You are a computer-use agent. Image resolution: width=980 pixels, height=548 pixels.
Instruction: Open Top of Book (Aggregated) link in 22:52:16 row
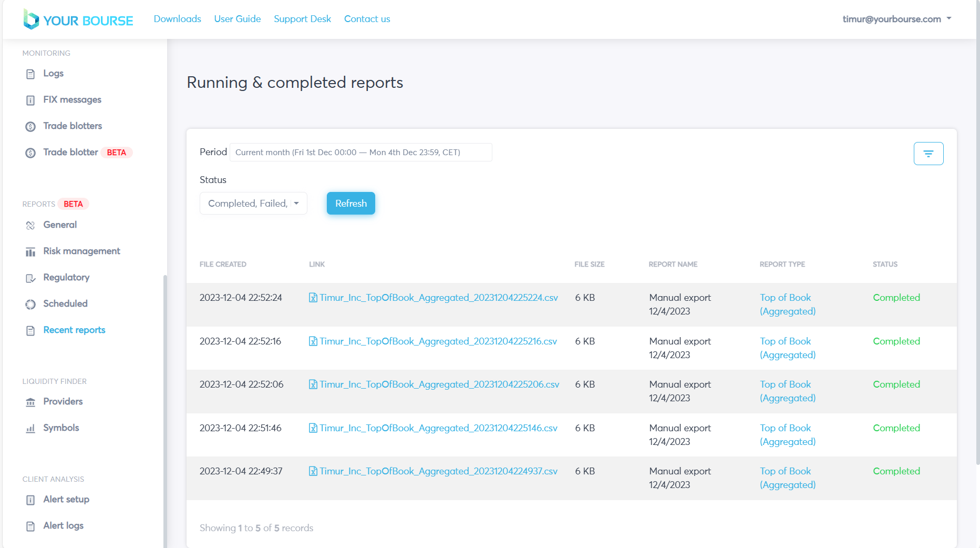coord(787,348)
